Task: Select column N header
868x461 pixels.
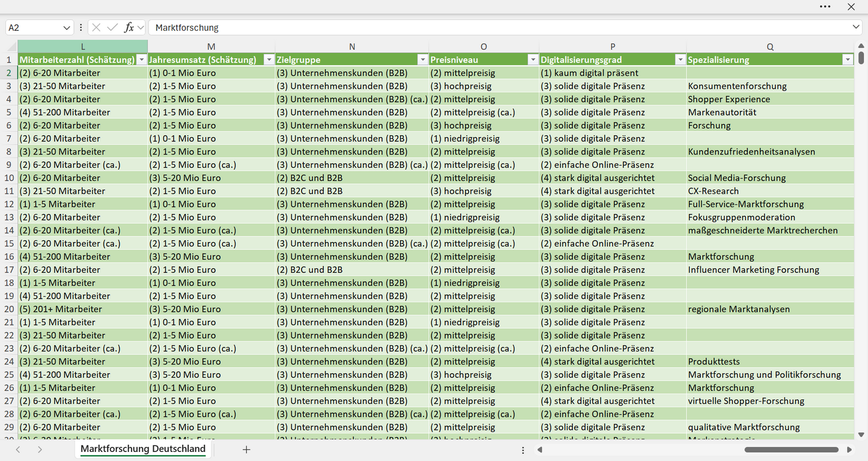Action: (x=352, y=46)
